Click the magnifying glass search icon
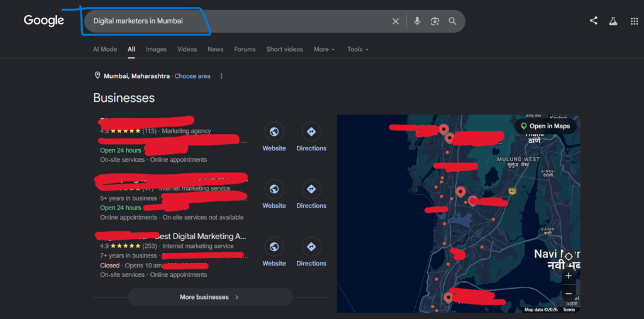 pyautogui.click(x=453, y=21)
